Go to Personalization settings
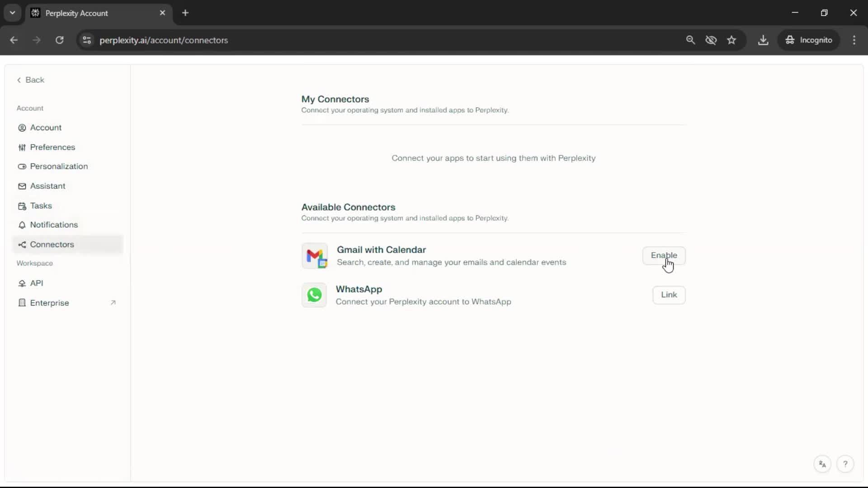This screenshot has height=488, width=868. click(x=59, y=166)
